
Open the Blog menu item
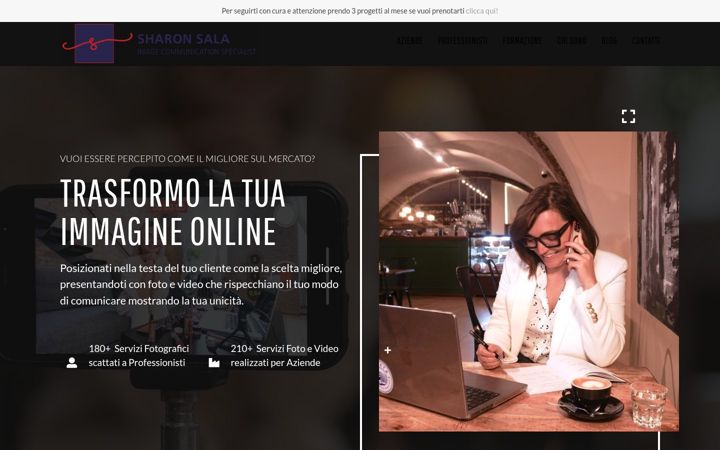pos(609,40)
